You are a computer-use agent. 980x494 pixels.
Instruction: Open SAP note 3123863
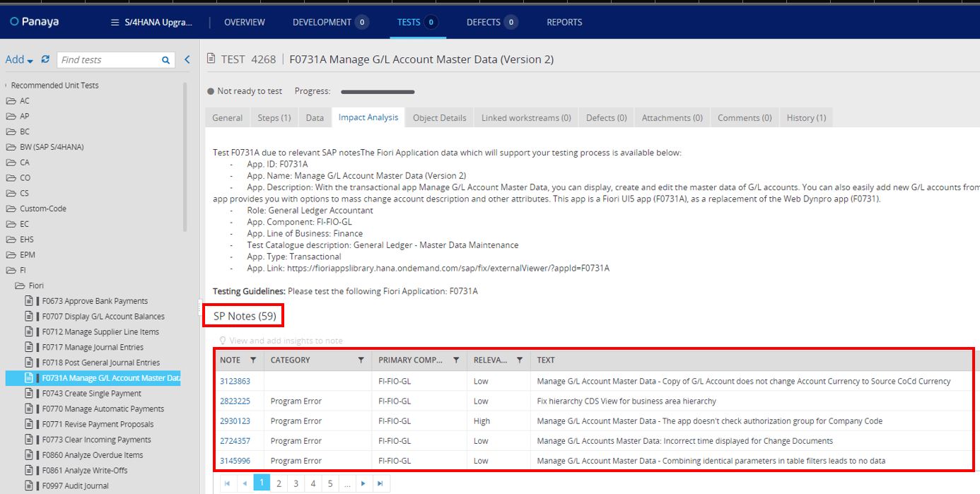click(235, 381)
